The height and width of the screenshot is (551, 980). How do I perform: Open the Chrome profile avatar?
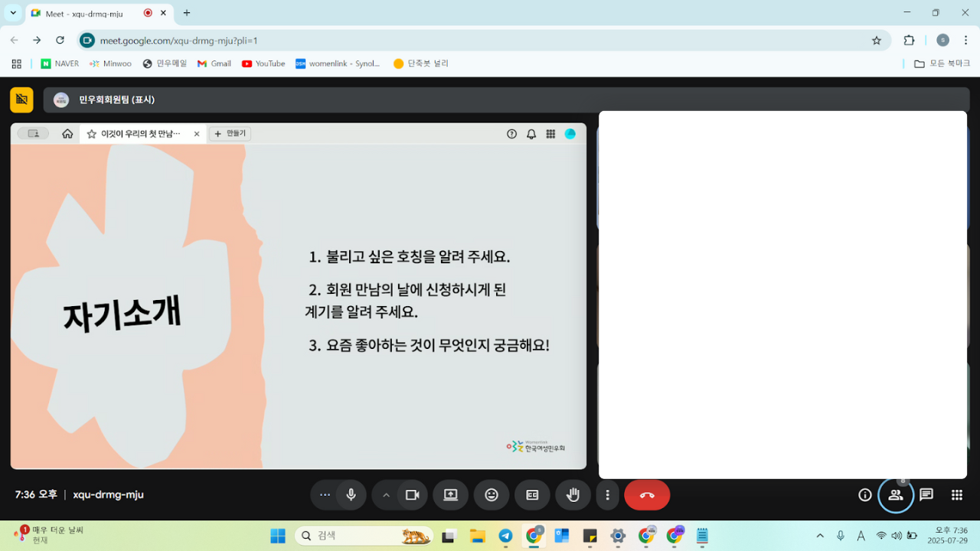(x=942, y=41)
